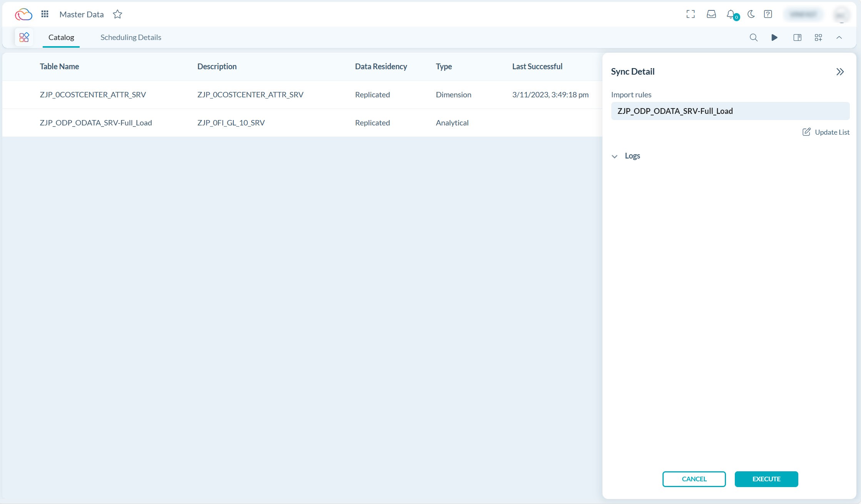Switch to the Scheduling Details tab
The height and width of the screenshot is (504, 861).
pyautogui.click(x=131, y=37)
